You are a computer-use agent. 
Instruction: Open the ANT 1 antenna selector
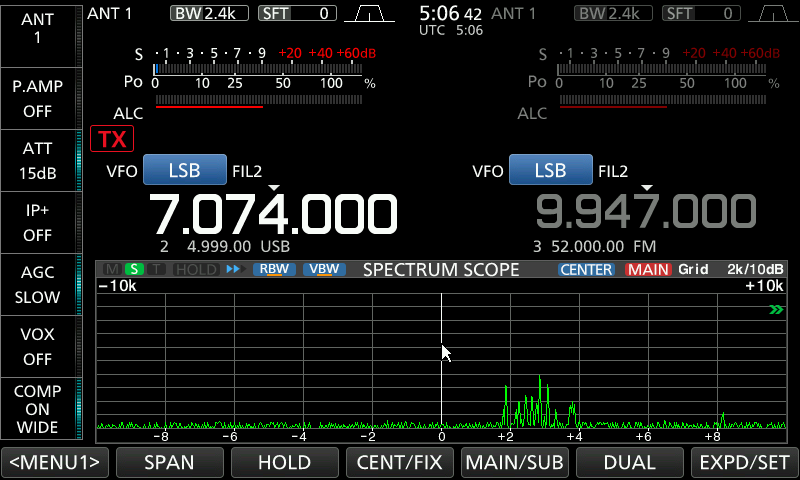point(38,28)
